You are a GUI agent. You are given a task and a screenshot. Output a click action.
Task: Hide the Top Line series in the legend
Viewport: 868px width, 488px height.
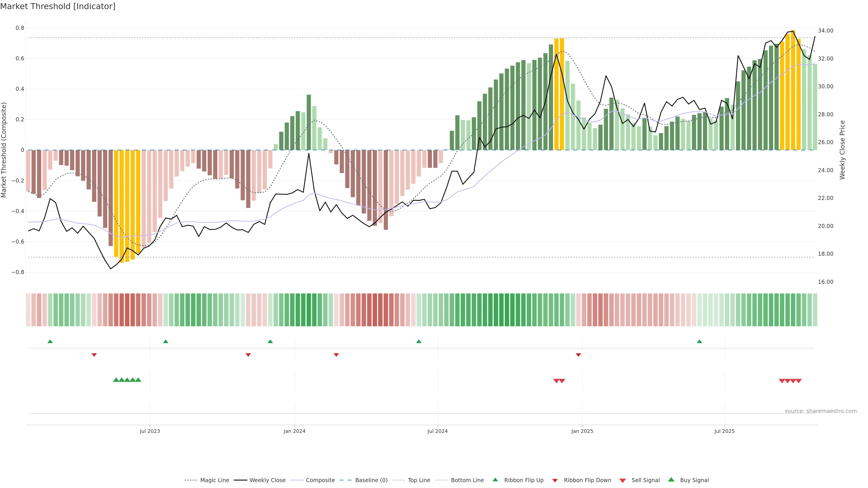click(x=419, y=480)
